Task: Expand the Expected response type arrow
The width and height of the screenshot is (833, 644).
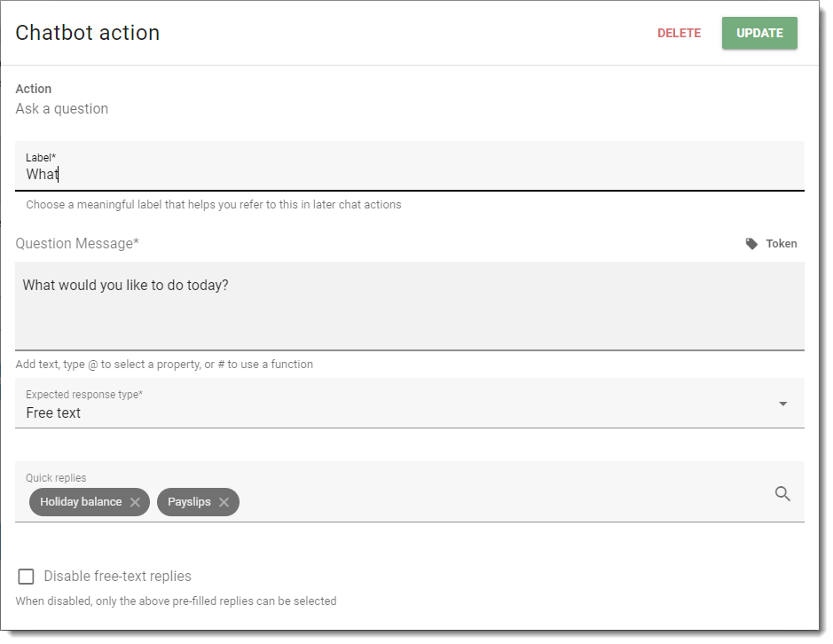Action: [782, 404]
